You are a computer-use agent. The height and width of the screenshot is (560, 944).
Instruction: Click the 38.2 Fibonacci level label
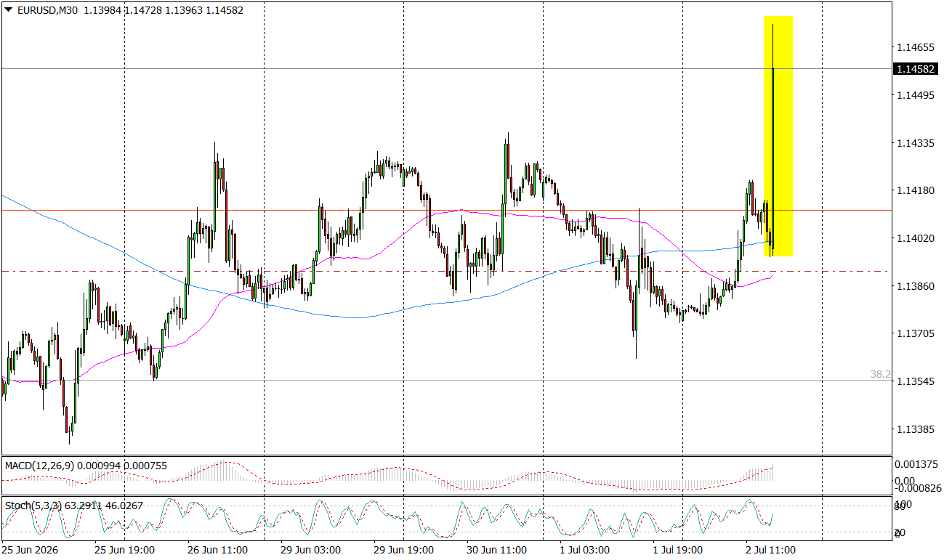[x=880, y=374]
